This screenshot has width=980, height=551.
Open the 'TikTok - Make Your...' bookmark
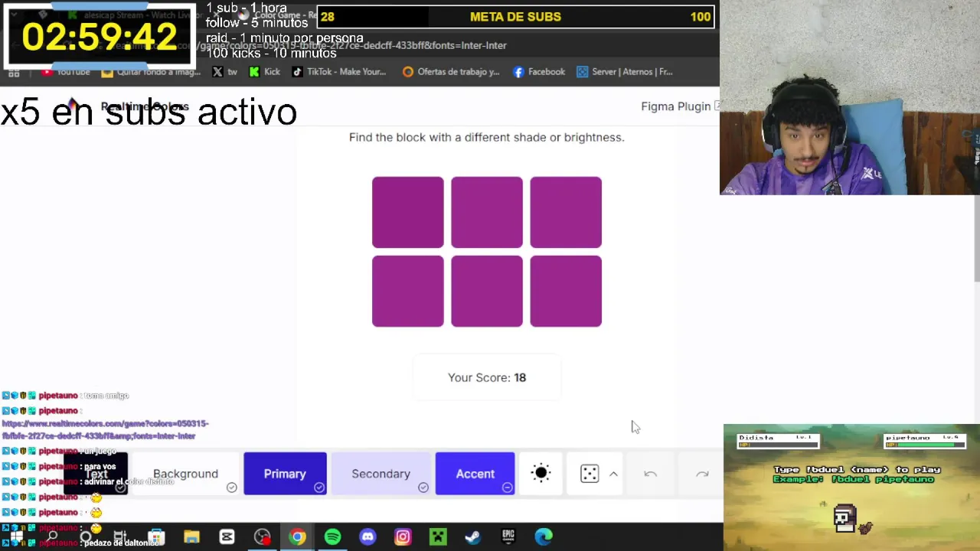coord(338,72)
